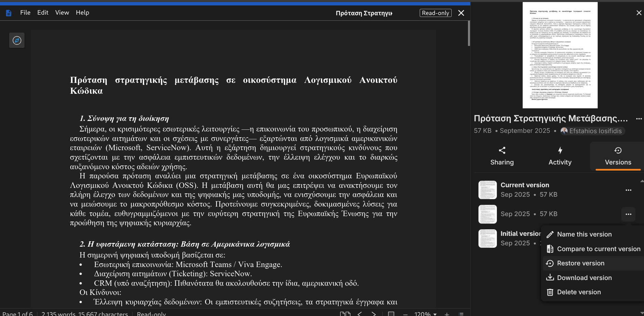Image resolution: width=644 pixels, height=316 pixels.
Task: Click the document title in header bar
Action: click(x=364, y=13)
